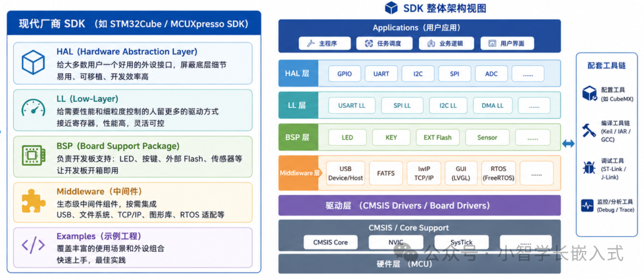Image resolution: width=644 pixels, height=279 pixels.
Task: Click the gauge icon in the LL card
Action: tap(33, 109)
